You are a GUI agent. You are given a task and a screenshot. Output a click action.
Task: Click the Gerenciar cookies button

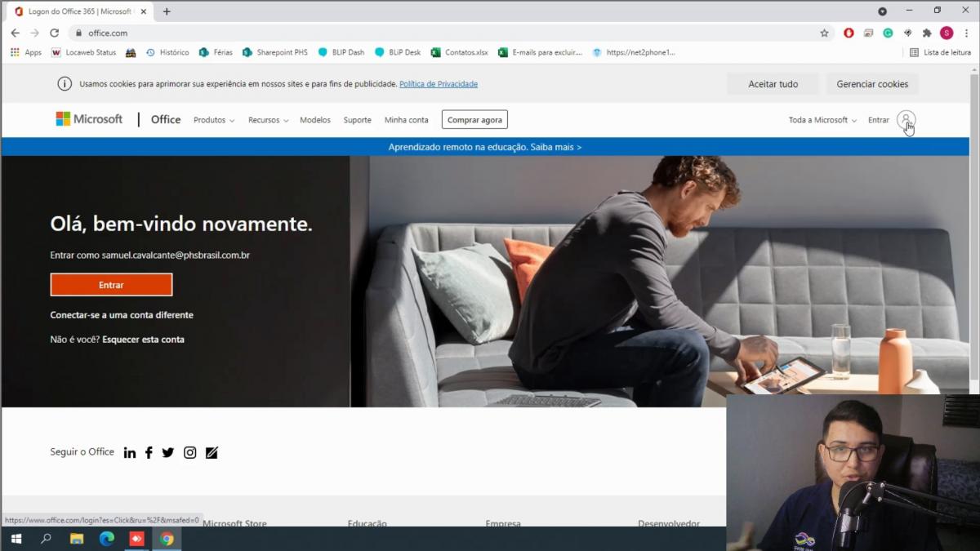coord(872,84)
